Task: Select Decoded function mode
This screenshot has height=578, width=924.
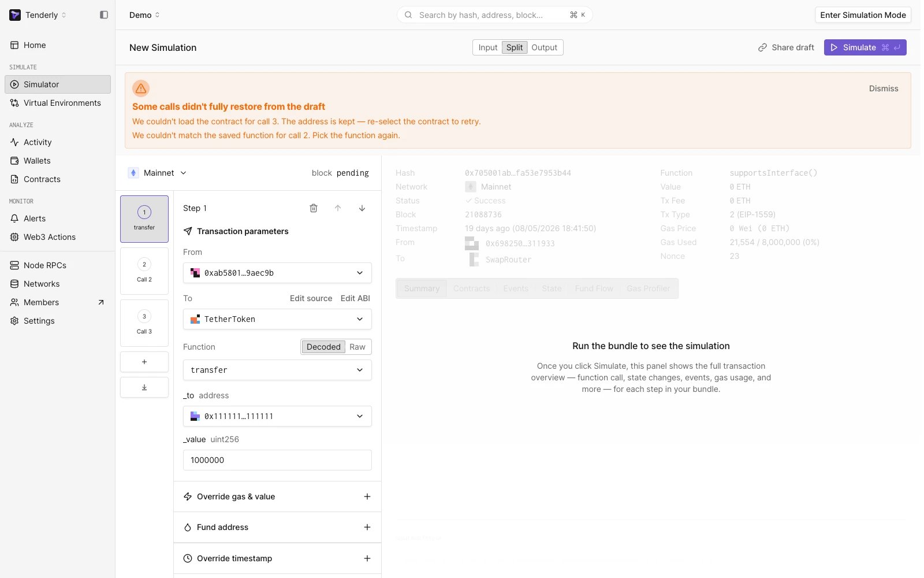Action: [323, 347]
